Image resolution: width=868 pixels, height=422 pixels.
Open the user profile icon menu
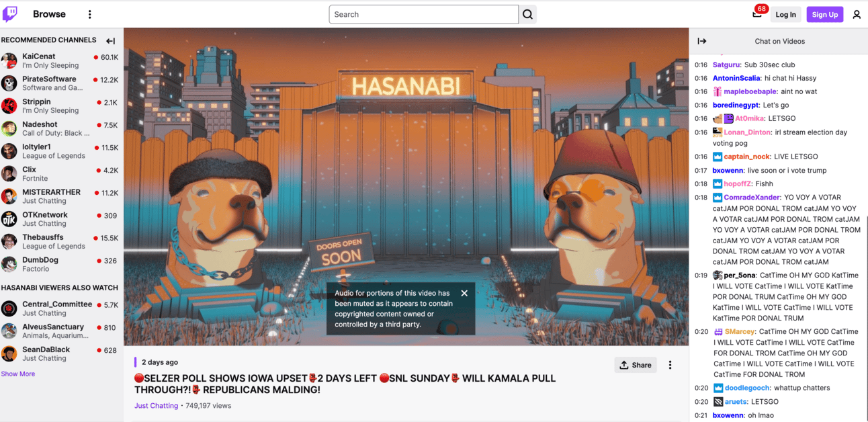click(857, 14)
